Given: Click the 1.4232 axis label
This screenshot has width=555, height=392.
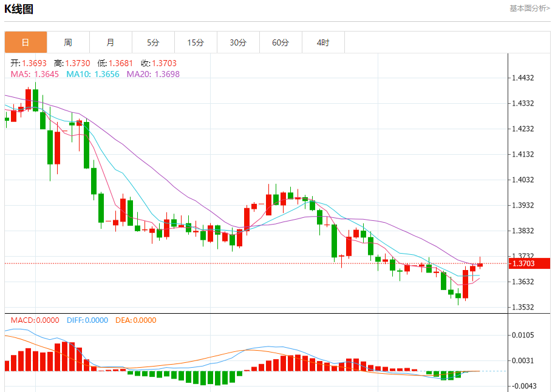Looking at the screenshot, I should point(523,129).
